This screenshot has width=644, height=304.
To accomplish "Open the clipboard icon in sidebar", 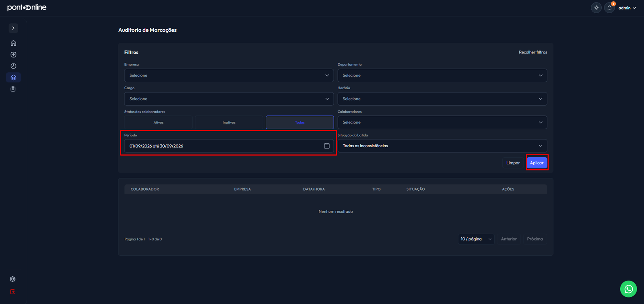I will click(x=13, y=89).
